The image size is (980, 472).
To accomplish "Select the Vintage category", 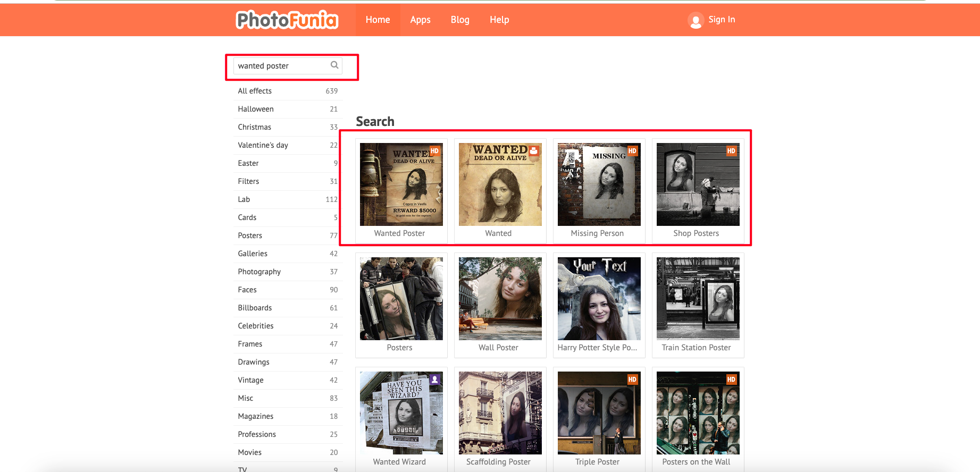I will [288, 380].
